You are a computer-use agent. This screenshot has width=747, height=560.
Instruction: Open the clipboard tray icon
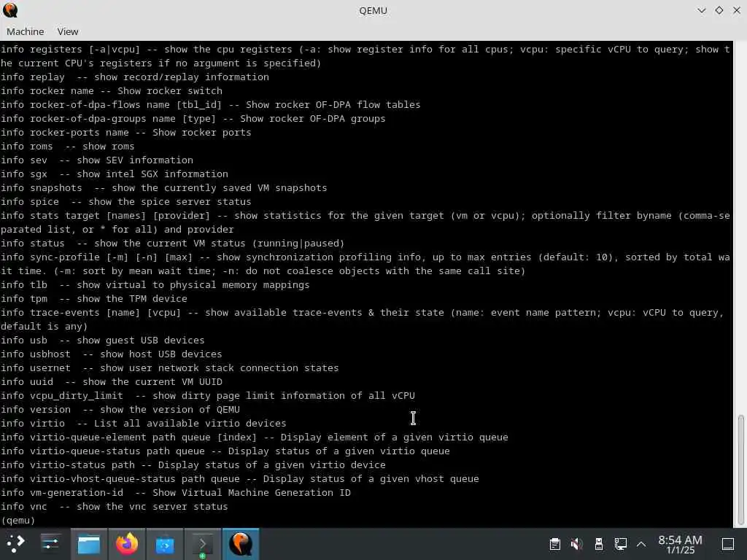coord(554,544)
